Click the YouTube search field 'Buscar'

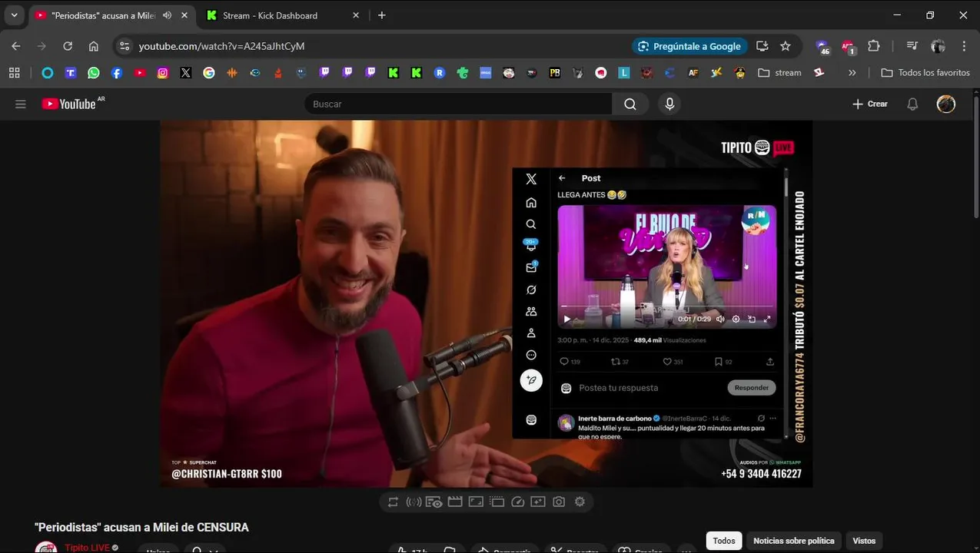pos(458,104)
